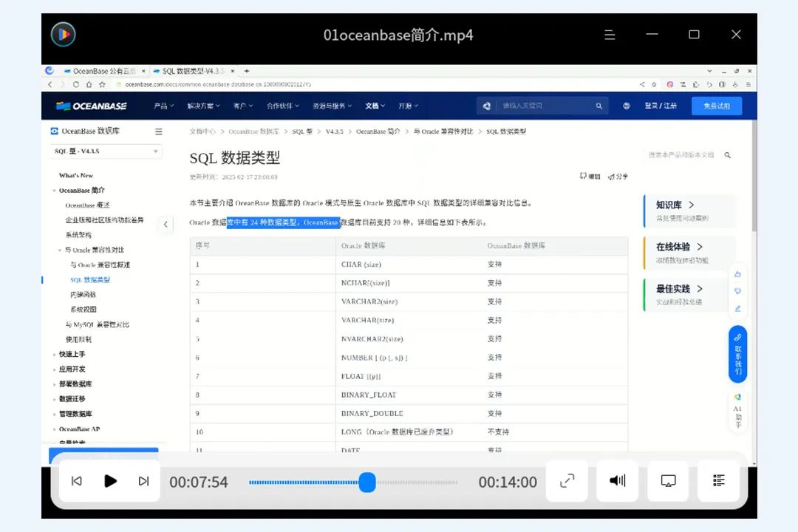This screenshot has height=532, width=798.
Task: Click the browser reload icon
Action: click(76, 84)
